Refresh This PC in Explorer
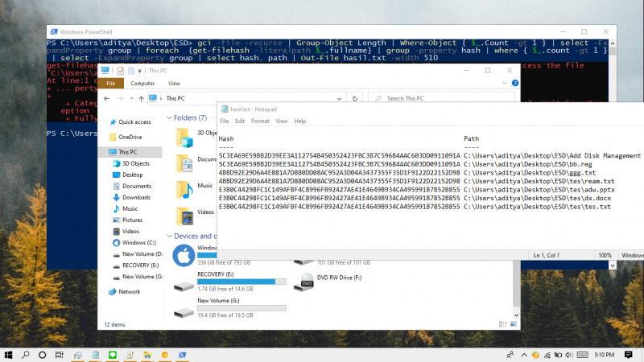This screenshot has width=644, height=362. [355, 98]
